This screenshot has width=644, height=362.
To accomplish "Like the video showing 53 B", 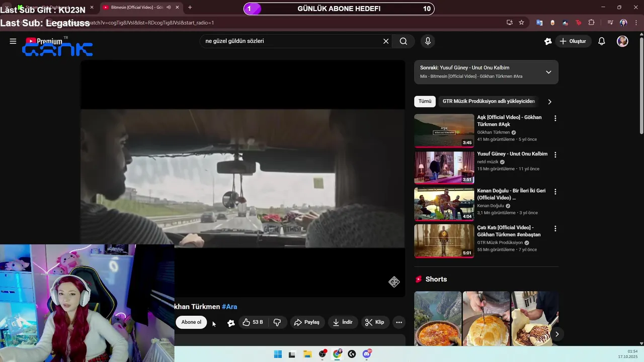I will 253,322.
